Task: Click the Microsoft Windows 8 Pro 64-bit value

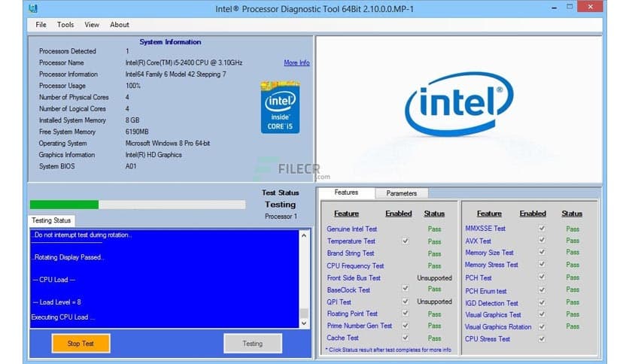Action: pos(168,143)
